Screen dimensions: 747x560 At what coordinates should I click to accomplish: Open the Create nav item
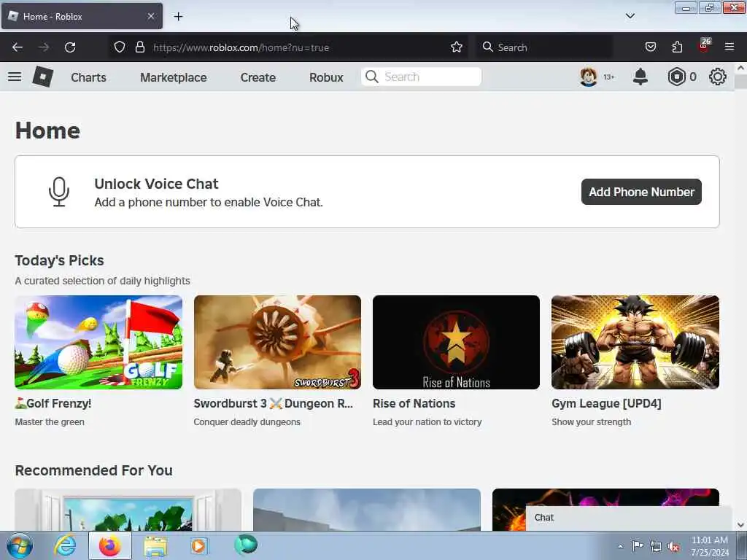258,77
